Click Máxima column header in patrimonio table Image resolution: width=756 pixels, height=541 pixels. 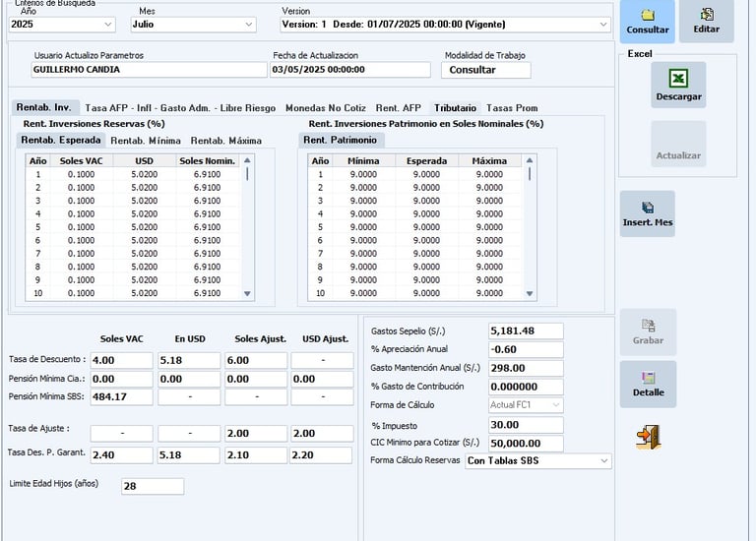(x=489, y=161)
